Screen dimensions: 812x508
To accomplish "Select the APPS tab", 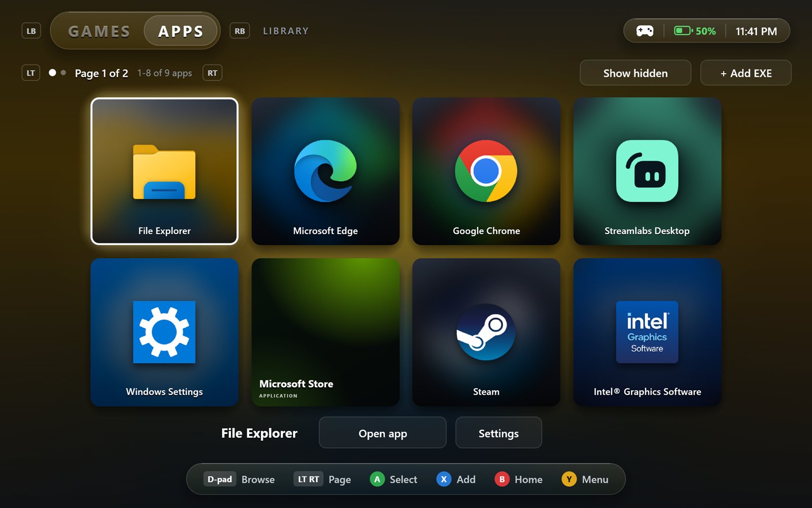I will (x=181, y=31).
